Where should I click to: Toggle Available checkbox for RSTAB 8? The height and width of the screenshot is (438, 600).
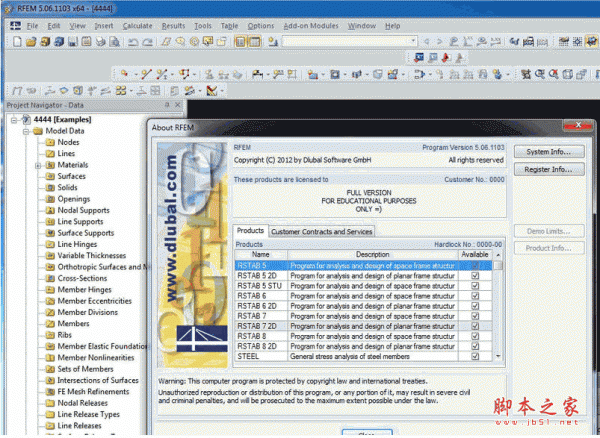(475, 336)
